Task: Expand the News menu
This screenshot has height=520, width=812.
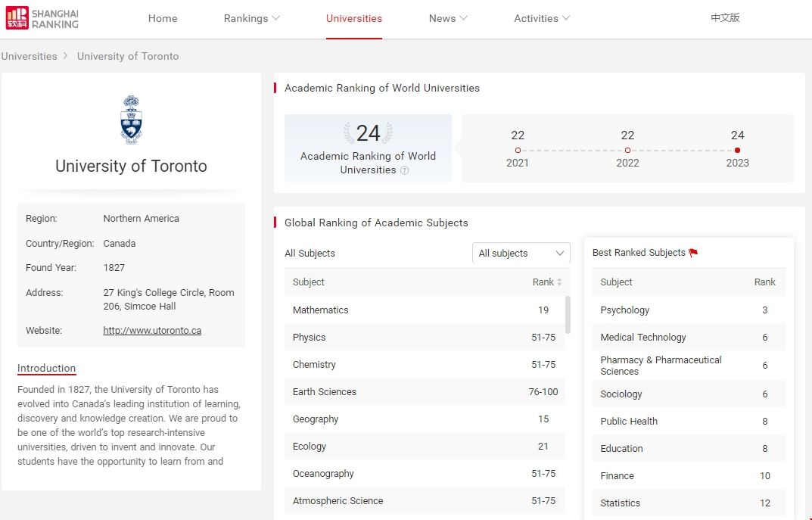Action: tap(448, 18)
